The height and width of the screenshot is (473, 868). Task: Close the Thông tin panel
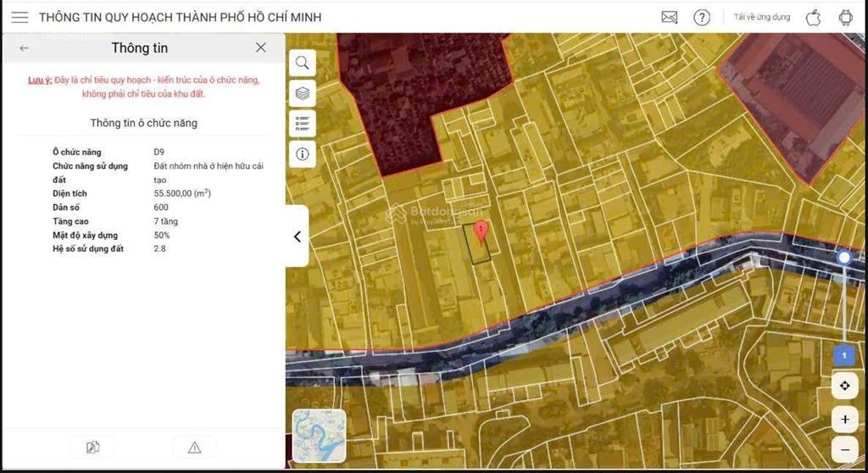pyautogui.click(x=261, y=47)
